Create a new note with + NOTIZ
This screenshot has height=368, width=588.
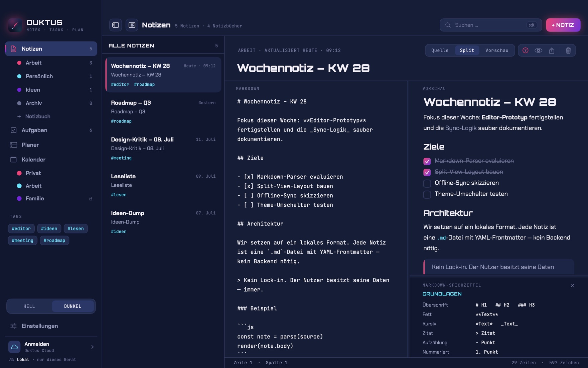[563, 25]
